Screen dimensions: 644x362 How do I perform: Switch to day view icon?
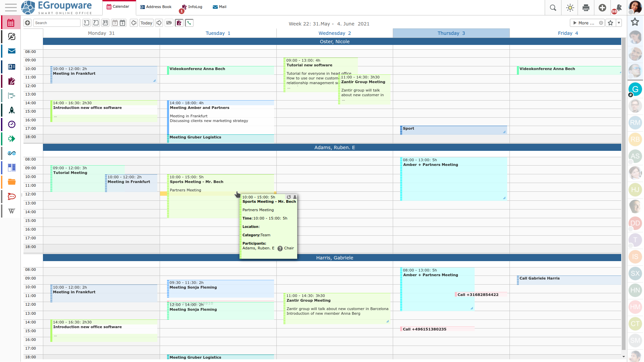pos(87,23)
